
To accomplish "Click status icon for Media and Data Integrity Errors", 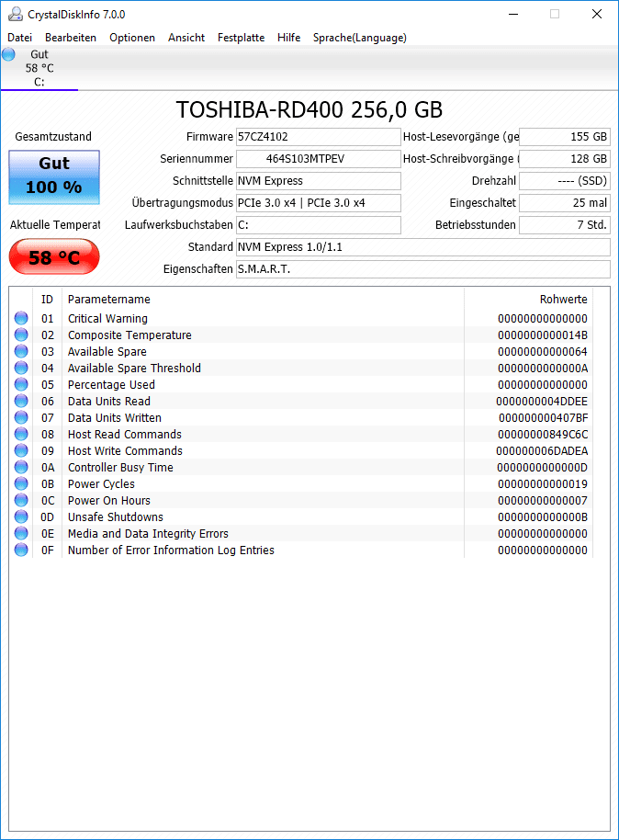I will 21,533.
